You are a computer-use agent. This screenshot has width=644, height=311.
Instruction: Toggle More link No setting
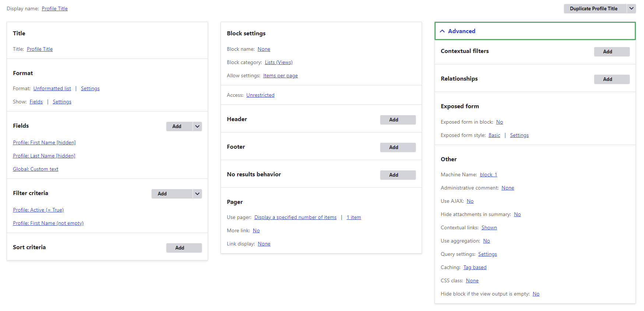click(x=256, y=230)
